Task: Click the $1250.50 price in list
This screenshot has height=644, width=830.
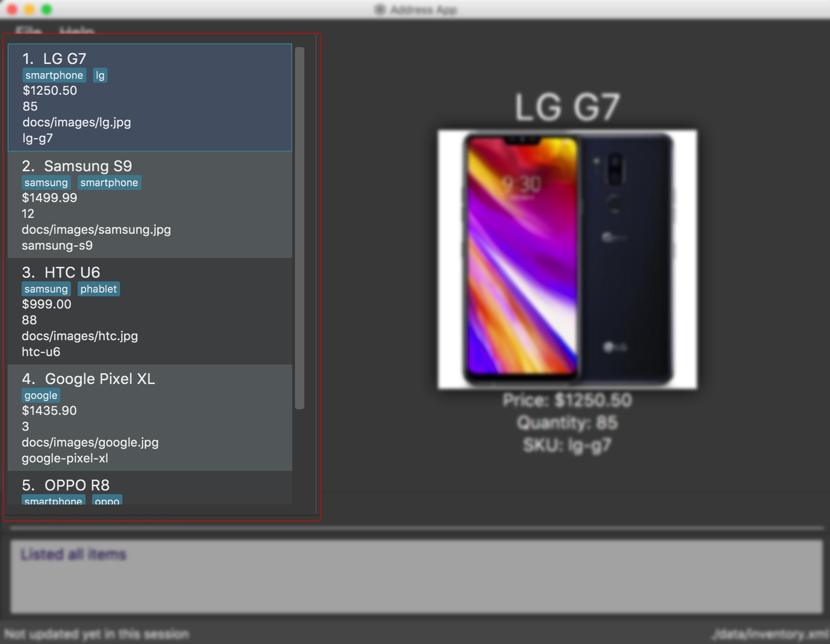Action: point(50,91)
